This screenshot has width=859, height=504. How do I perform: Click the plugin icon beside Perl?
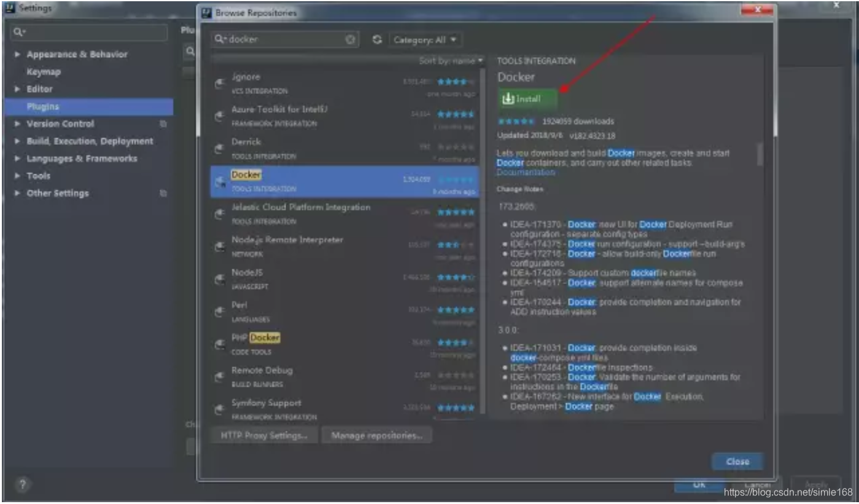click(219, 312)
